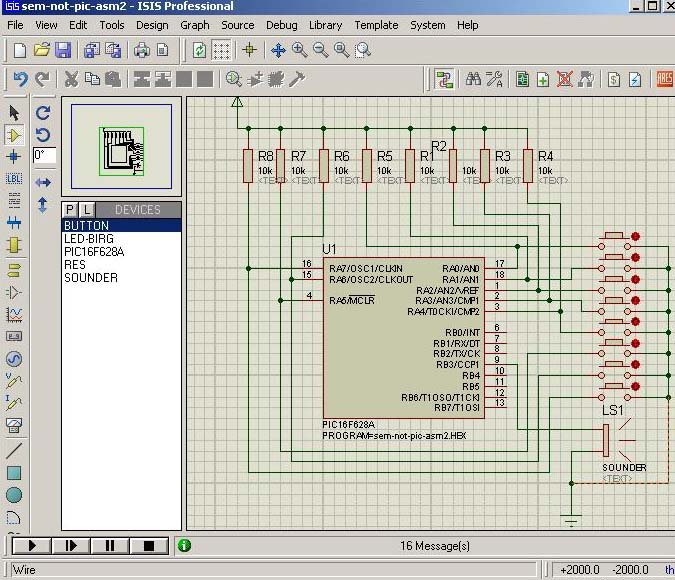The image size is (675, 580).
Task: Open the Template menu
Action: coord(376,25)
